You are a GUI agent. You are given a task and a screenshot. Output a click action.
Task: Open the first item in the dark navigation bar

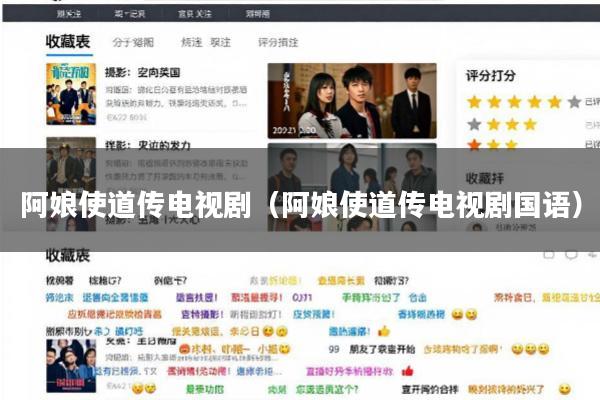69,14
